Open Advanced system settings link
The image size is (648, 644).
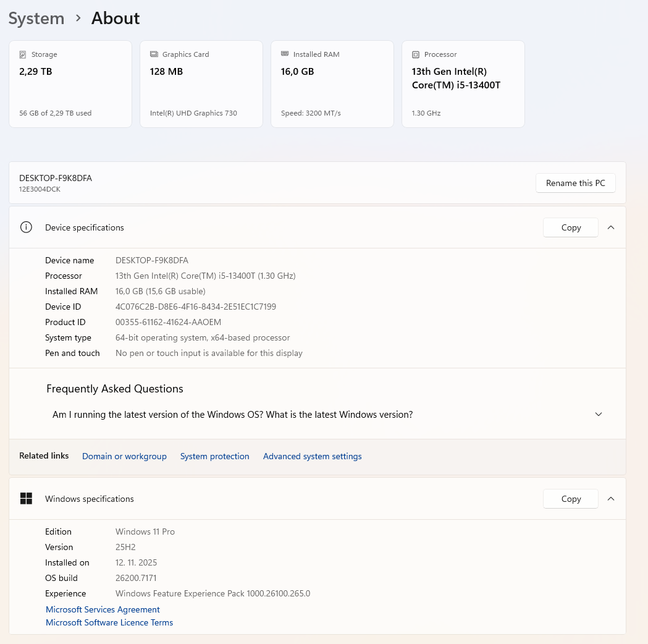pos(312,457)
